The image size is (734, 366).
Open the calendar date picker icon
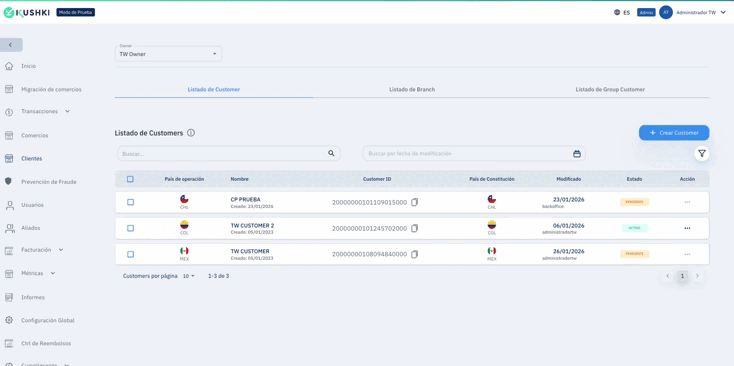(577, 154)
